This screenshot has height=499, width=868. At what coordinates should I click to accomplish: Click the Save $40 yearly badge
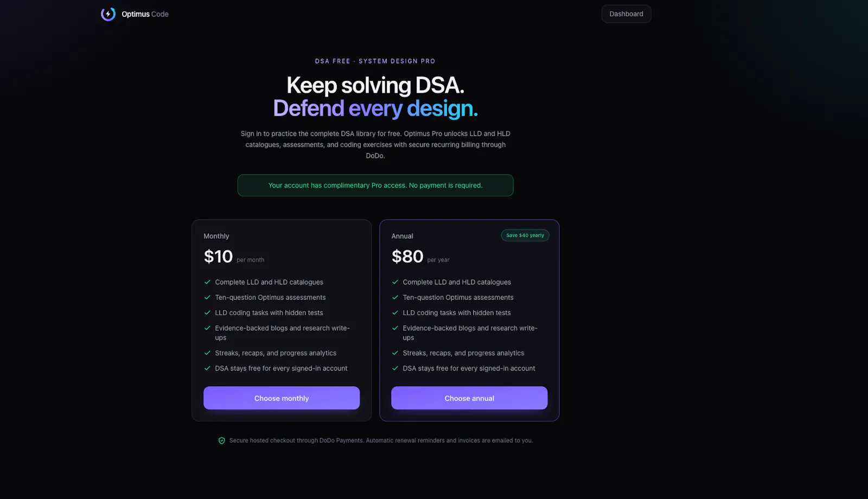click(x=525, y=235)
